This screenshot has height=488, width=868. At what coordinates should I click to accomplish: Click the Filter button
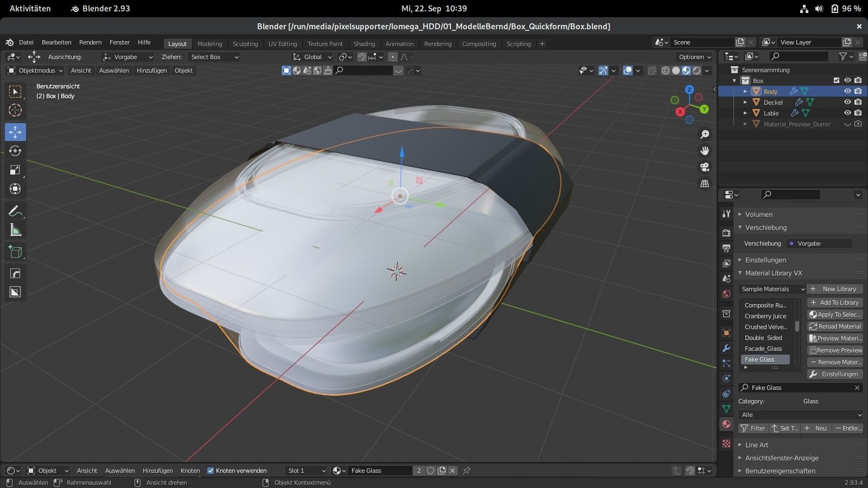click(x=753, y=428)
